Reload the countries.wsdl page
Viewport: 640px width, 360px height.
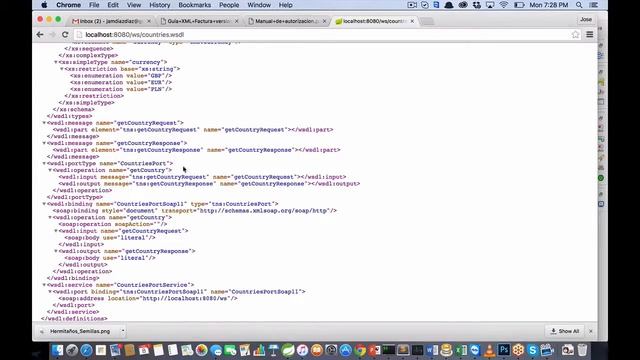[65, 35]
